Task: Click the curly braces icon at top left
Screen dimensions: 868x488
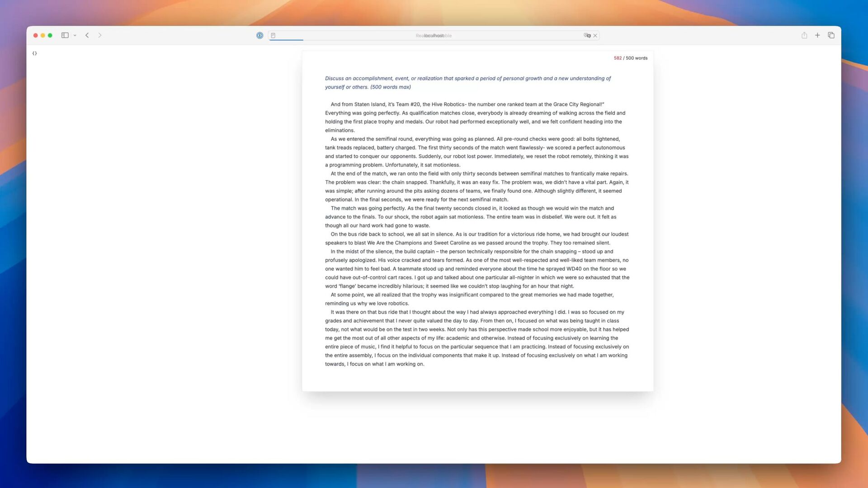Action: (35, 53)
